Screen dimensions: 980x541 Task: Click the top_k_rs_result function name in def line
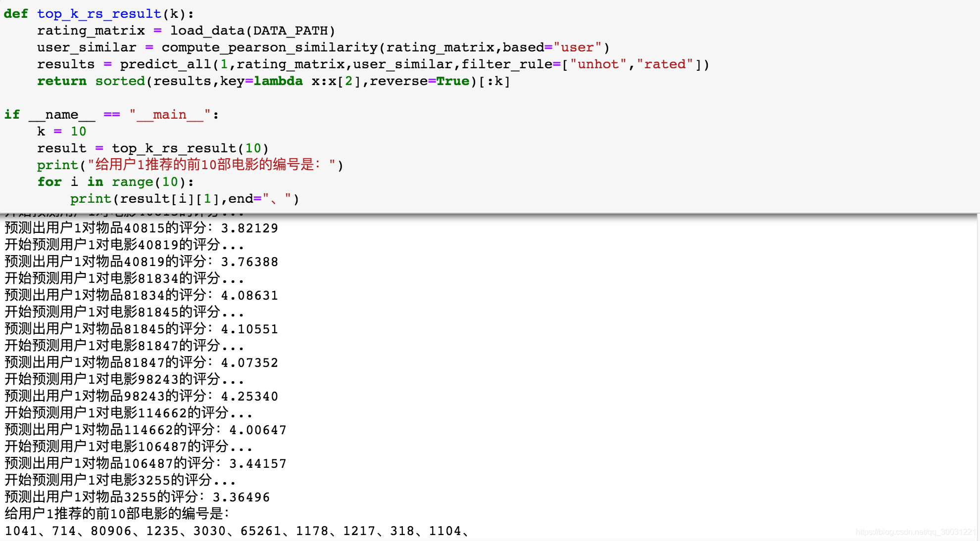(x=99, y=14)
